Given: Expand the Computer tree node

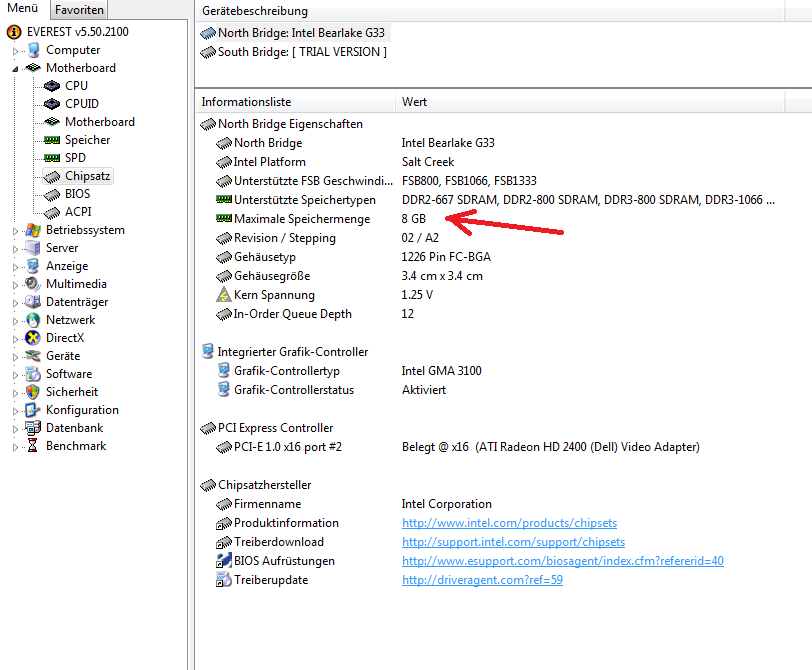Looking at the screenshot, I should pos(15,51).
